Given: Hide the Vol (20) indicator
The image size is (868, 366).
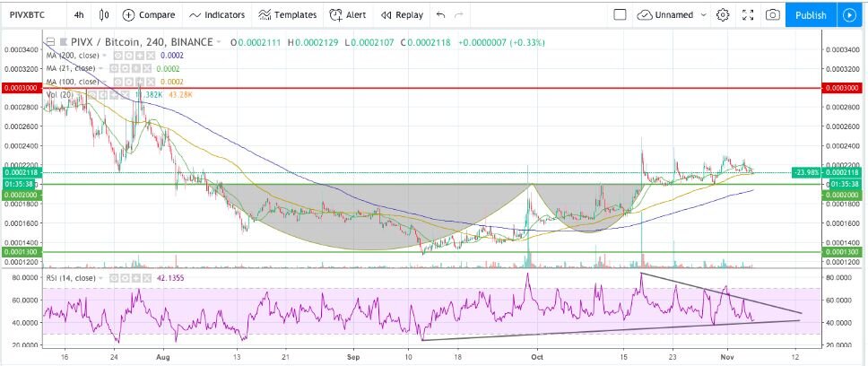Looking at the screenshot, I should (93, 95).
